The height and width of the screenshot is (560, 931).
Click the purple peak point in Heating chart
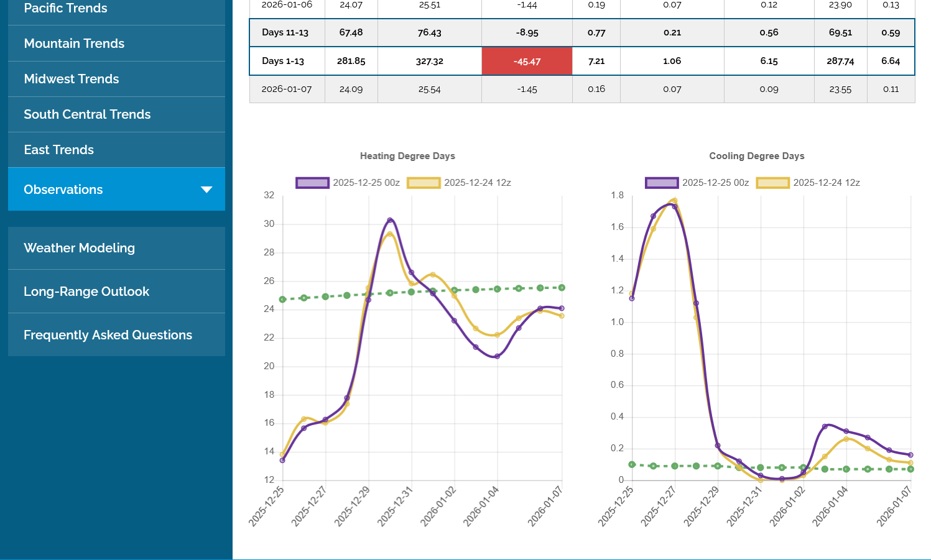pyautogui.click(x=390, y=221)
